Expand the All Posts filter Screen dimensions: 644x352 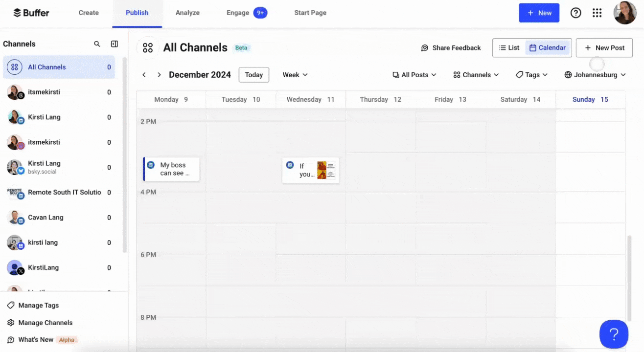(414, 74)
